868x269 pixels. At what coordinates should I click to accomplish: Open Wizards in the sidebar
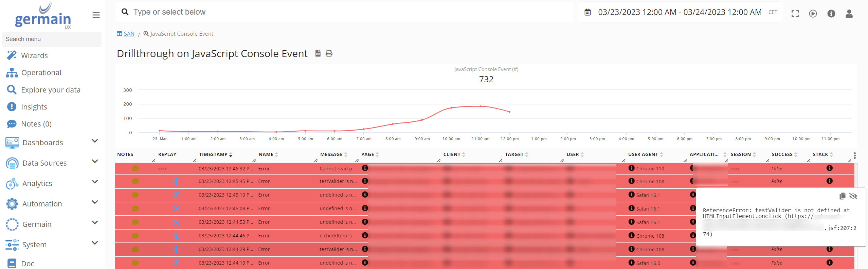(34, 55)
